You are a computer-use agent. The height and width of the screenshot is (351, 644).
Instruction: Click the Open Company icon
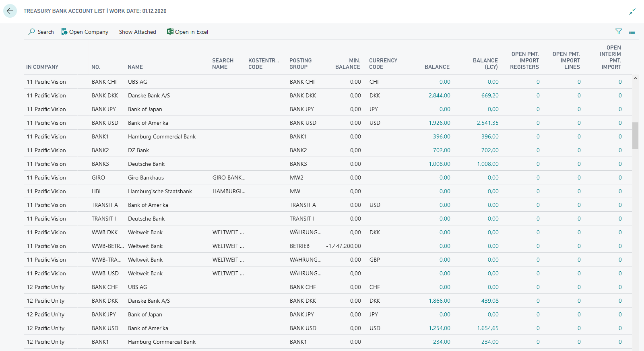(64, 32)
